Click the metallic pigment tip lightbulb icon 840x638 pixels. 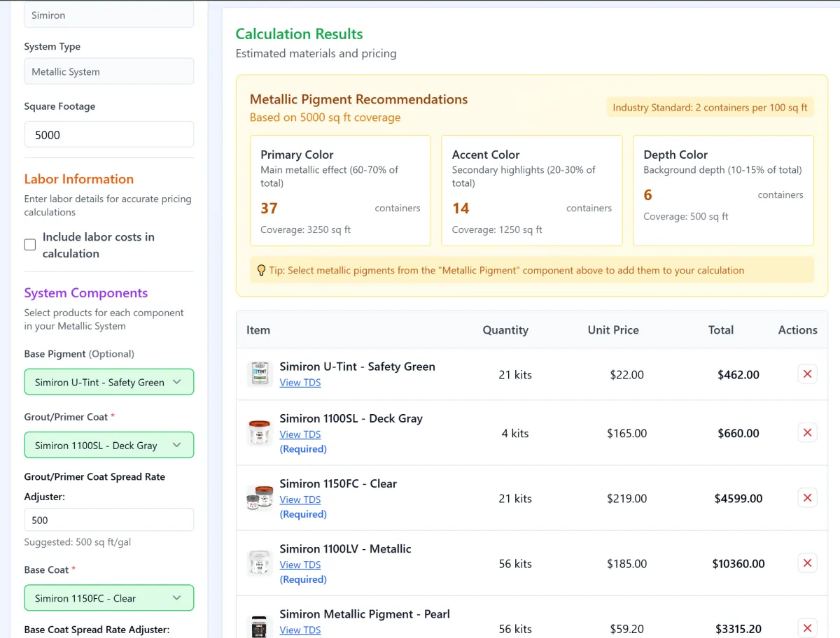click(262, 270)
